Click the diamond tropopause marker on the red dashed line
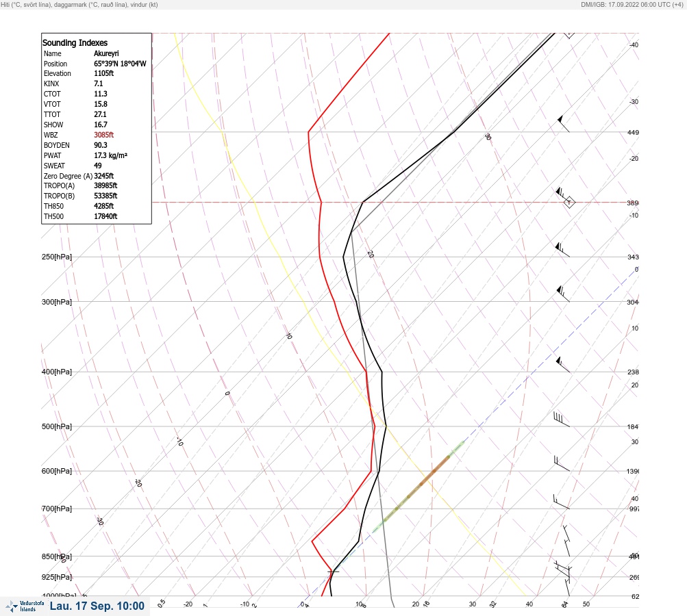 click(569, 203)
